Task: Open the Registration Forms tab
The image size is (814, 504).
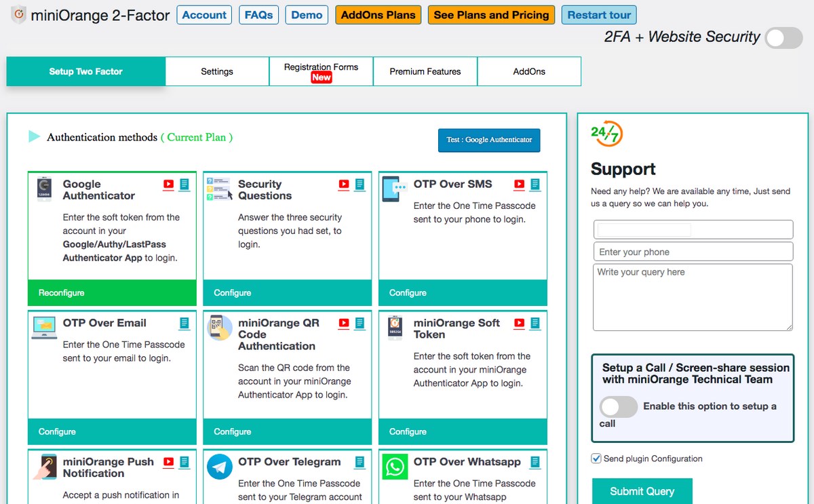Action: click(322, 71)
